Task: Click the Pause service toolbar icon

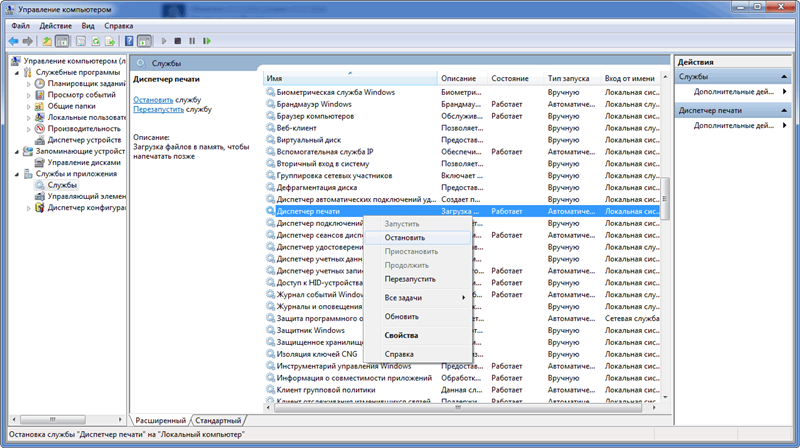Action: (x=192, y=41)
